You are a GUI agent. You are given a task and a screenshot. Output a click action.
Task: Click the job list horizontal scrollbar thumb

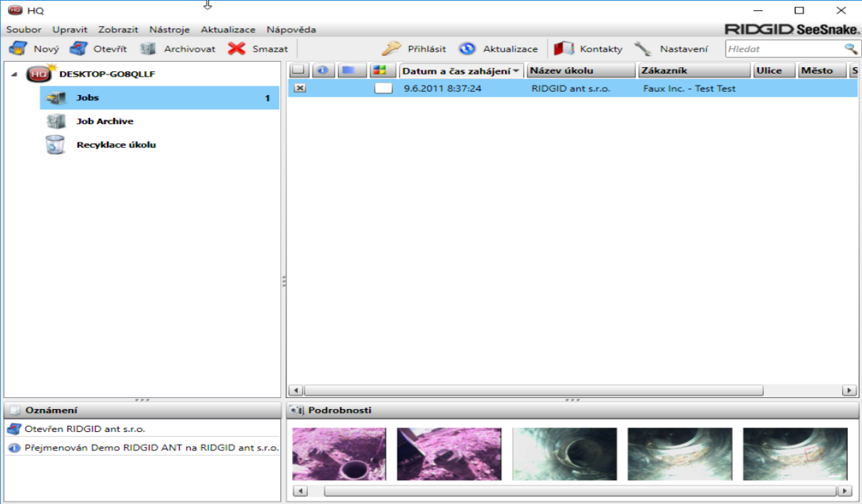(534, 390)
